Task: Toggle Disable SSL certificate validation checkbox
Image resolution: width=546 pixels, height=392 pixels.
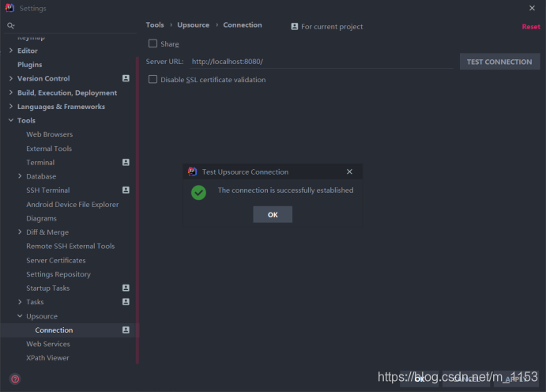Action: point(153,79)
